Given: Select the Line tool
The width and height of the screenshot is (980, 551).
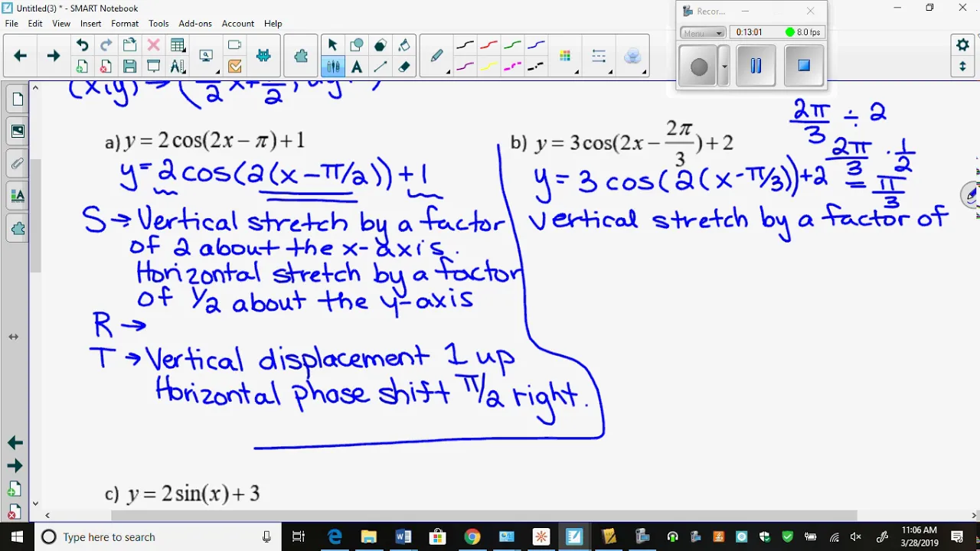Looking at the screenshot, I should [380, 67].
